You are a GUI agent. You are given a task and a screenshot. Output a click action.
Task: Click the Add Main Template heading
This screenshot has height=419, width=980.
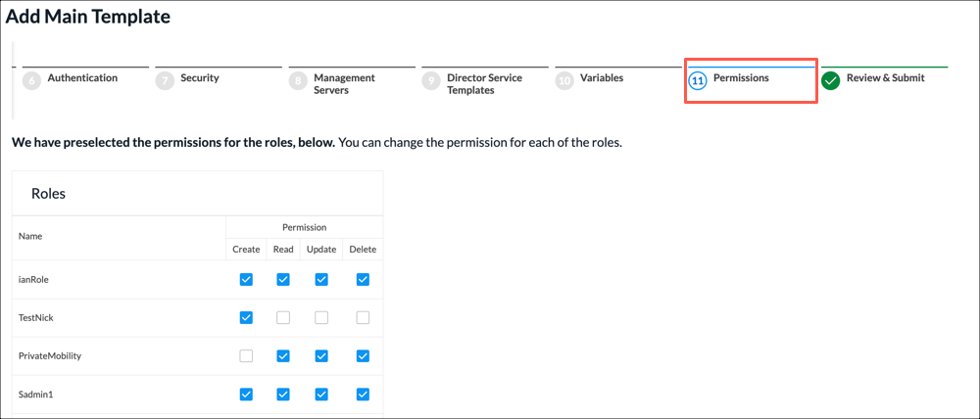tap(88, 17)
